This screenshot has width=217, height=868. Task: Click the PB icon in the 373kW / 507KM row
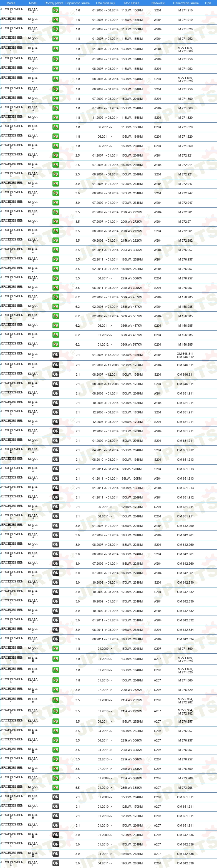pos(55,316)
